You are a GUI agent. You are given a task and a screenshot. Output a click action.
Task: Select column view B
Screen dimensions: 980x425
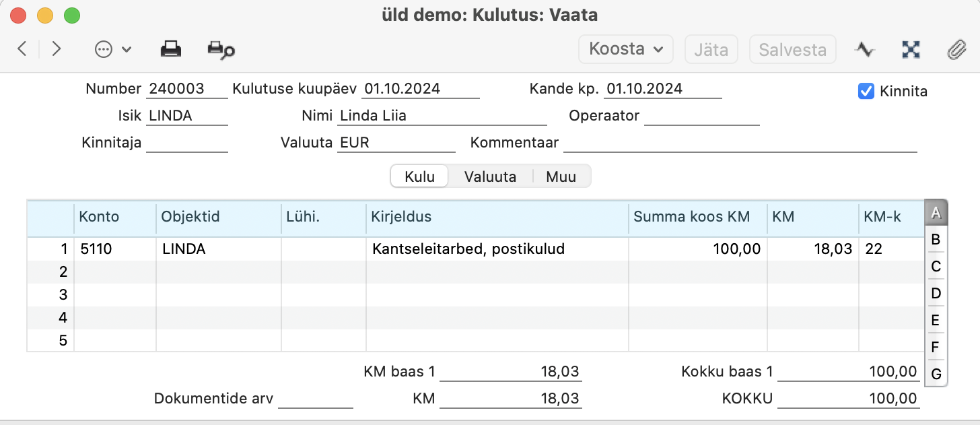[x=936, y=239]
